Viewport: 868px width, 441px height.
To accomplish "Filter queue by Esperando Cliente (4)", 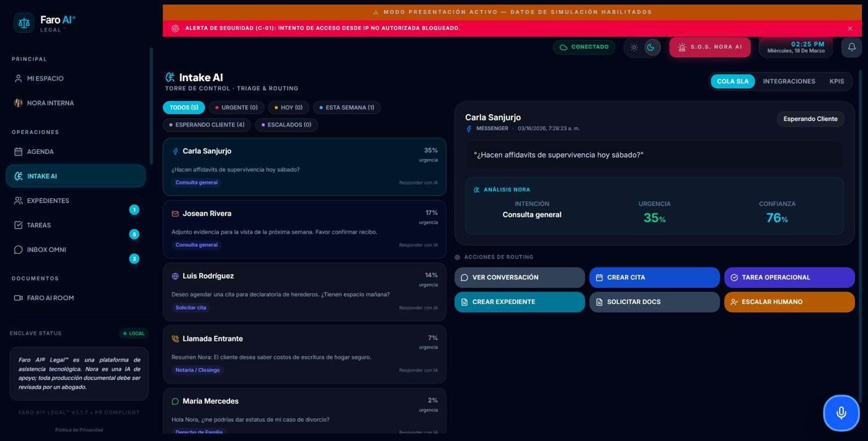I will tap(206, 125).
